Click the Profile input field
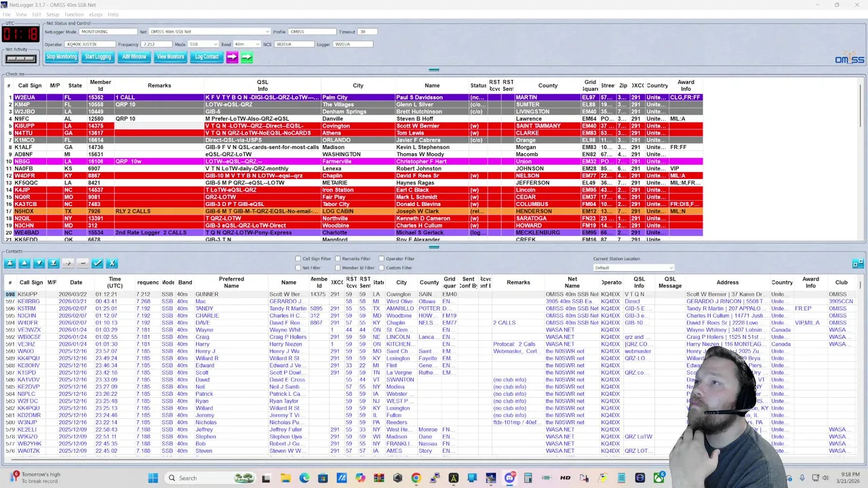Viewport: 868px width, 488px height. pos(312,32)
